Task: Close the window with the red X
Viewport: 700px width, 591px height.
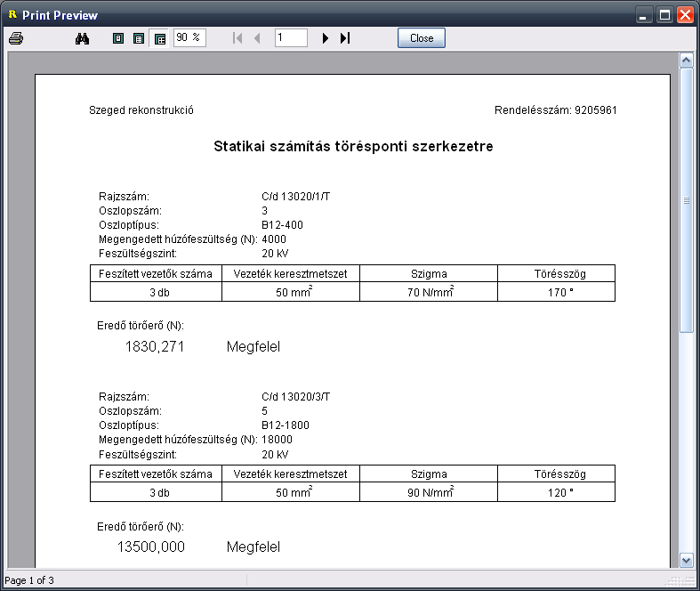Action: [685, 15]
